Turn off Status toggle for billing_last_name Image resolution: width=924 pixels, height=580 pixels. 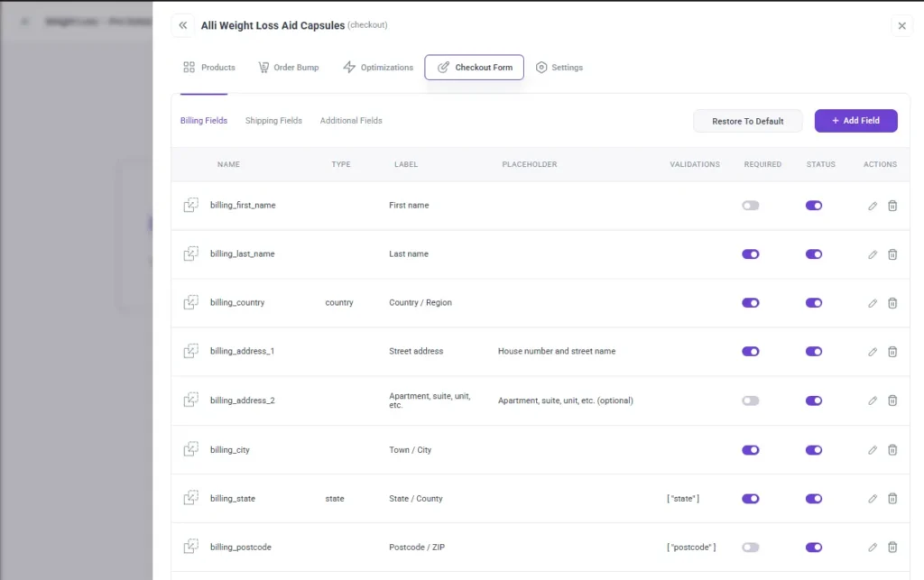814,254
